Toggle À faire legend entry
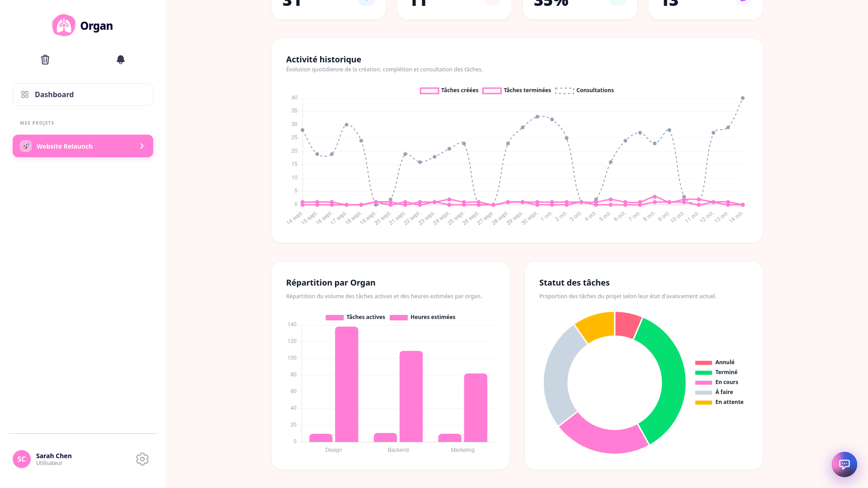The width and height of the screenshot is (868, 488). [x=714, y=392]
